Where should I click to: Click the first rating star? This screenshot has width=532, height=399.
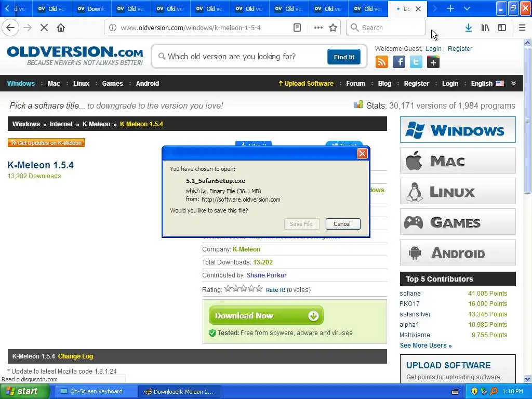coord(228,289)
